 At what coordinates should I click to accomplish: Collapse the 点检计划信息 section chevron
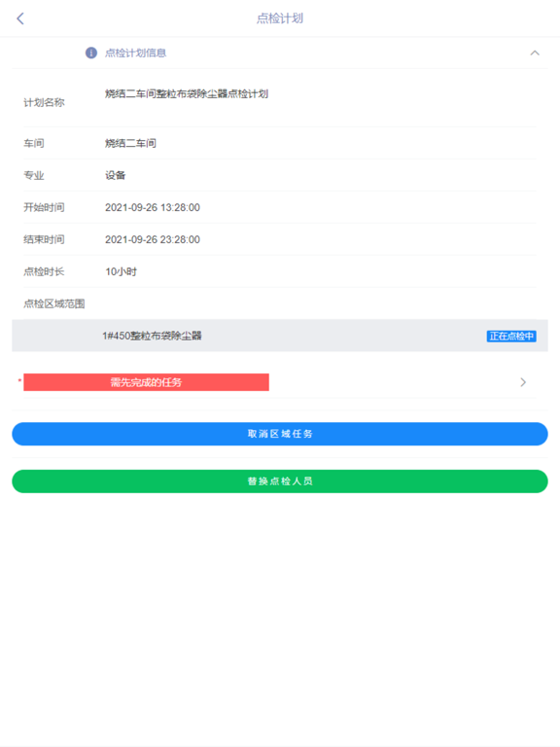(535, 53)
